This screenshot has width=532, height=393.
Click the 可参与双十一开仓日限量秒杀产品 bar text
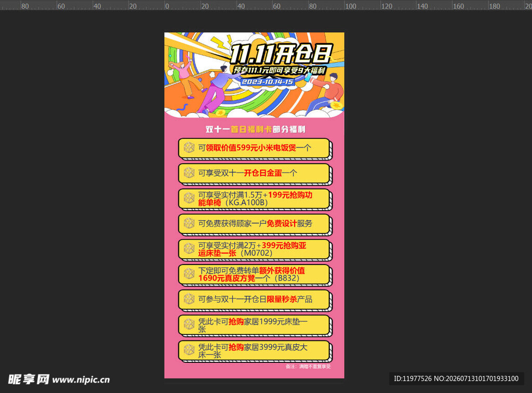coord(255,299)
